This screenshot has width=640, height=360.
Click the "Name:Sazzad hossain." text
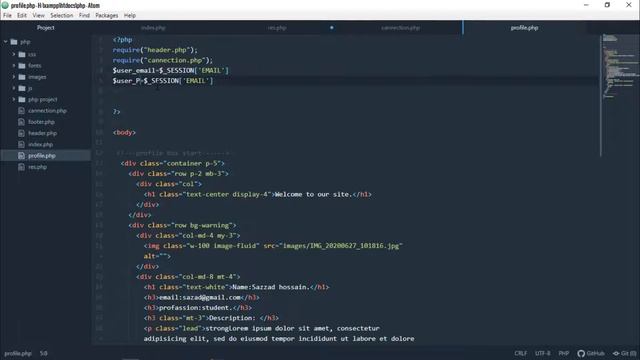coord(271,287)
